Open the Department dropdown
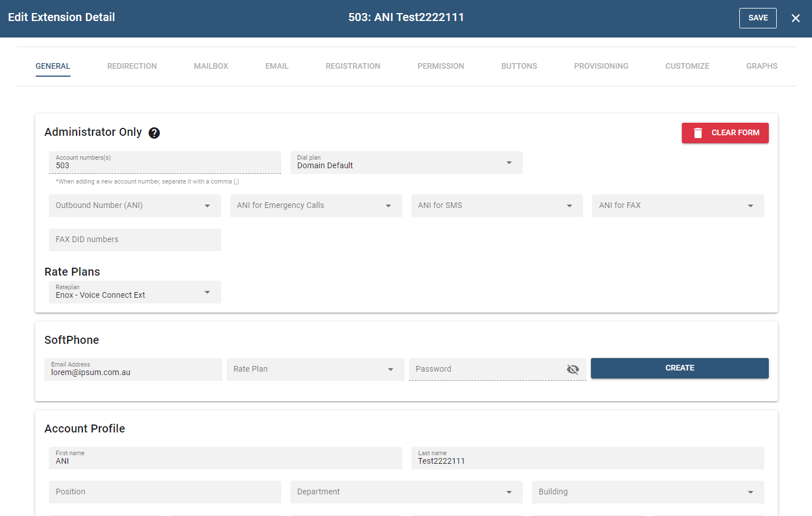 pos(406,492)
